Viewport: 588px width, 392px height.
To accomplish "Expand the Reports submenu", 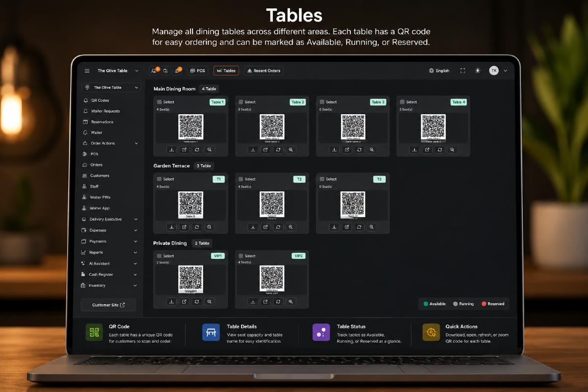I will pyautogui.click(x=136, y=252).
